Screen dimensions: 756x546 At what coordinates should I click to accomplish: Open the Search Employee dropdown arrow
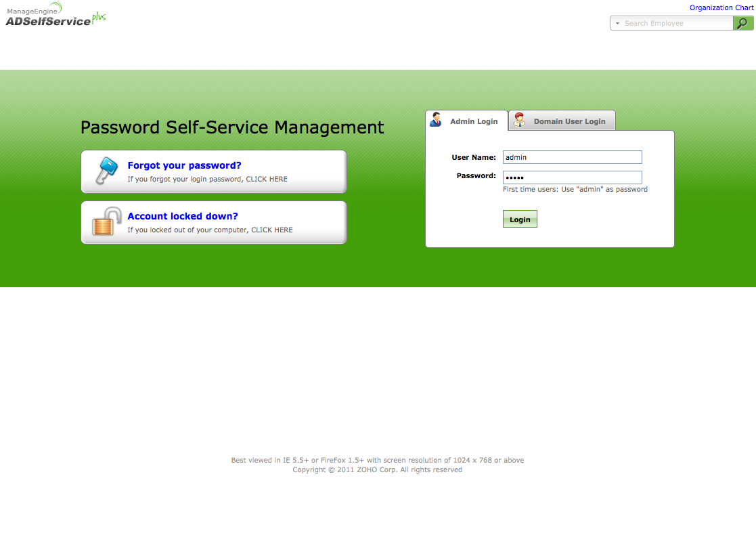[617, 23]
